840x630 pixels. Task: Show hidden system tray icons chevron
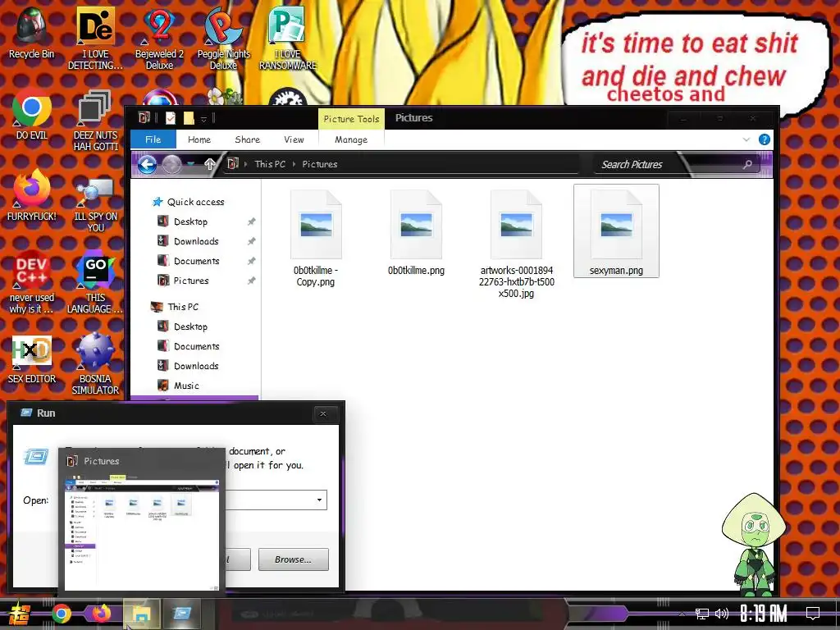click(682, 614)
